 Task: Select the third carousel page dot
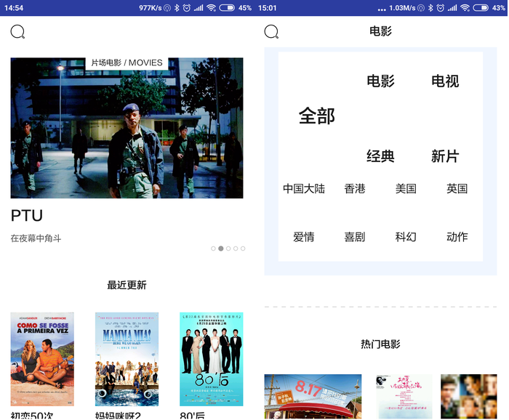click(x=228, y=249)
